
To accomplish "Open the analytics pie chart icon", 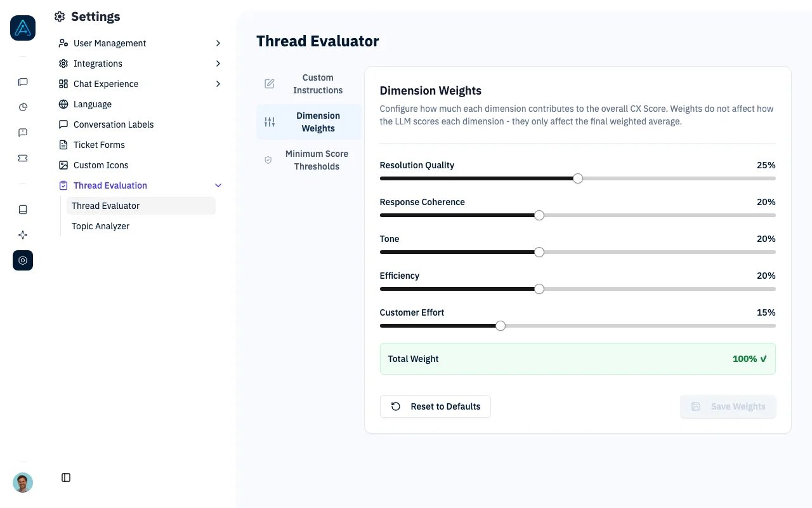I will (23, 107).
